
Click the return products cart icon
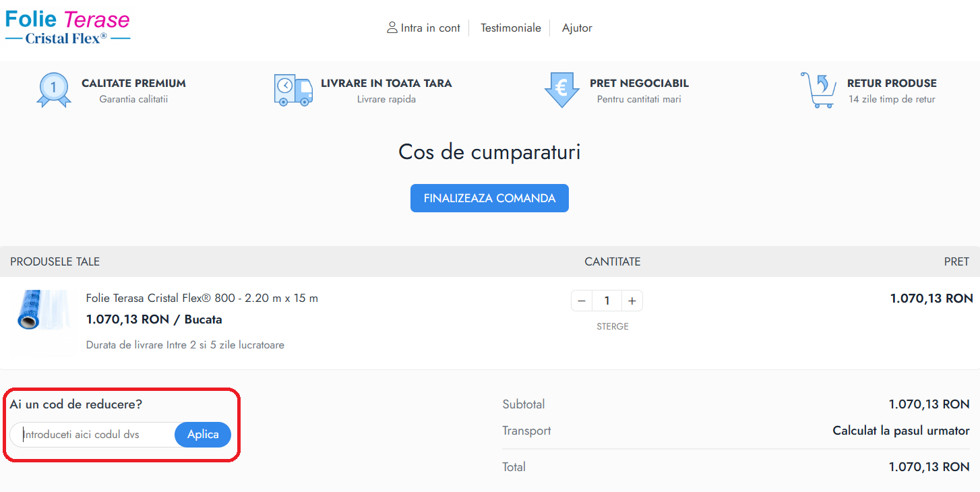[818, 90]
